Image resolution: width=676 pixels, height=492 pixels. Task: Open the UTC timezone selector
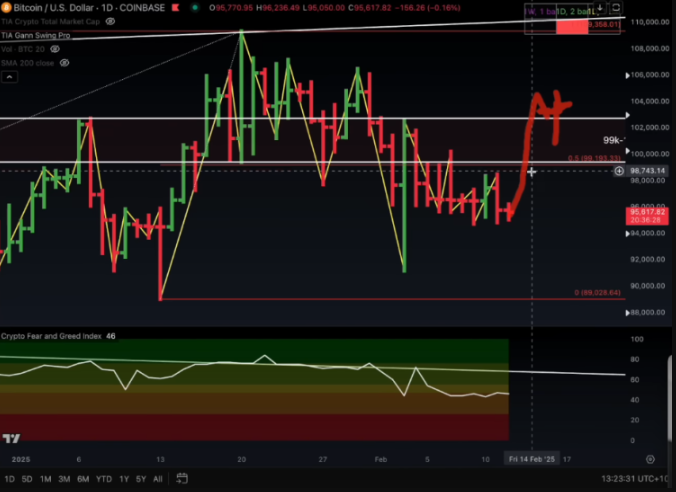[x=658, y=479]
